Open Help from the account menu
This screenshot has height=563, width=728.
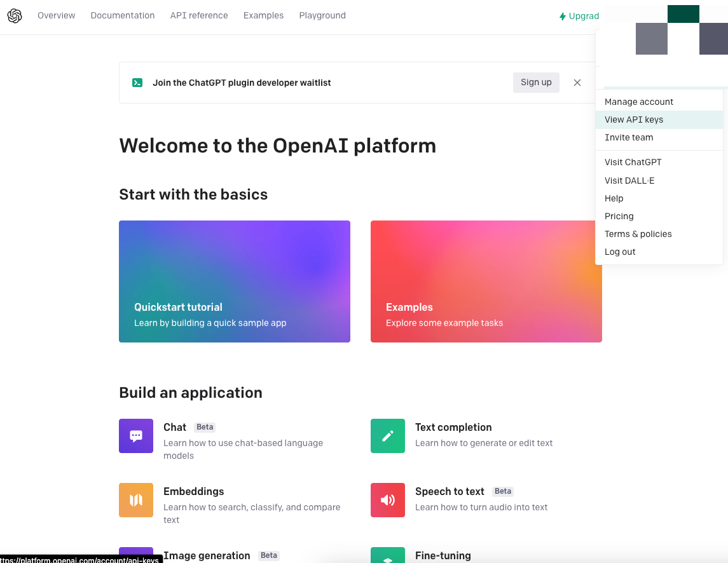659,198
